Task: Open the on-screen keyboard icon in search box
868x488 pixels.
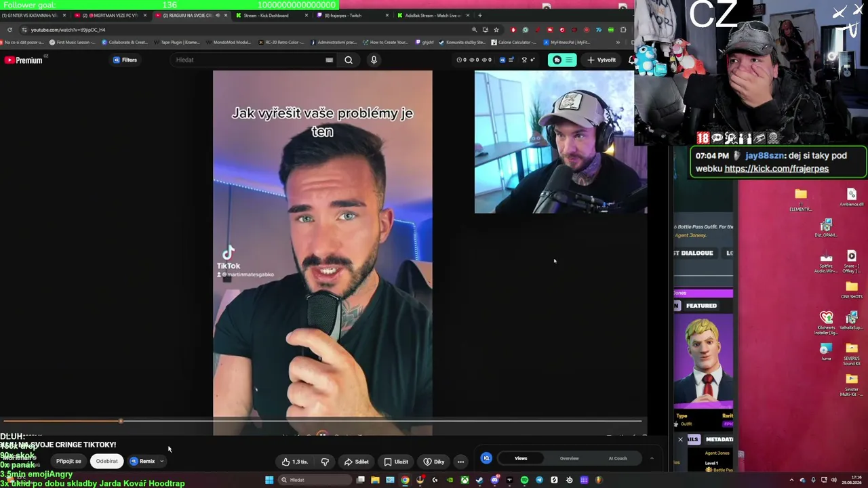Action: (x=330, y=60)
